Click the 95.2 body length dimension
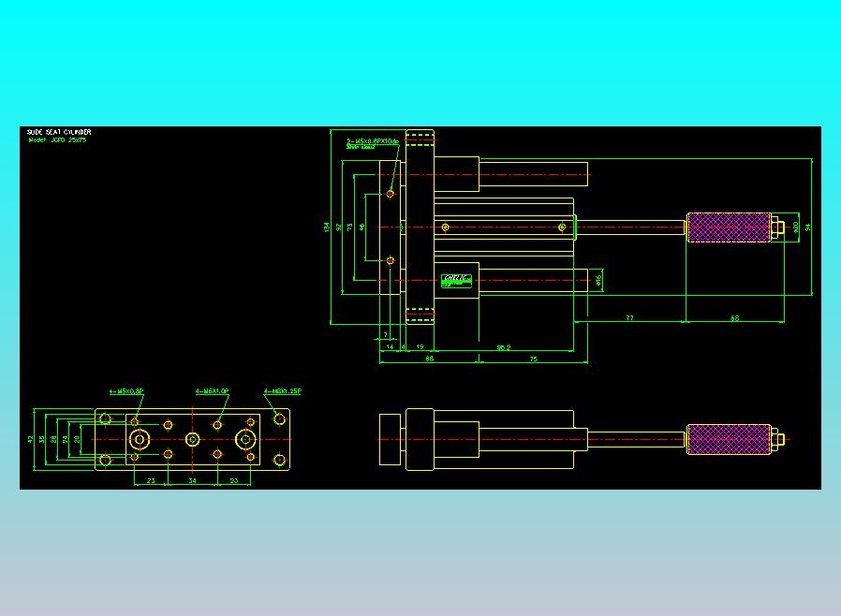The width and height of the screenshot is (841, 616). click(x=503, y=347)
